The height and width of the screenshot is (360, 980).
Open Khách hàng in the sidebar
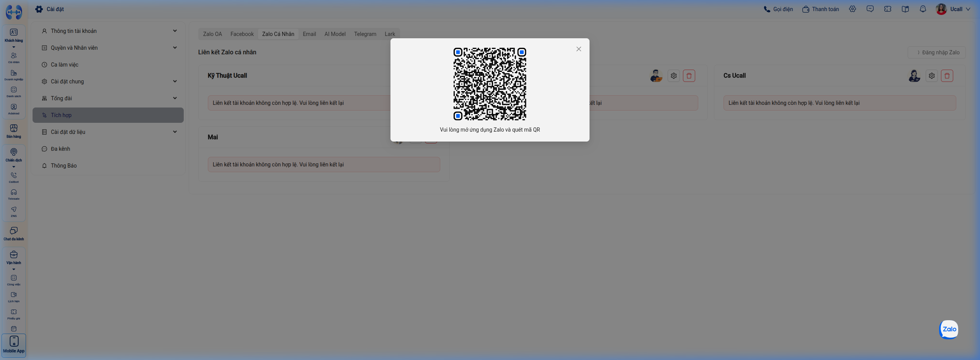click(x=14, y=35)
